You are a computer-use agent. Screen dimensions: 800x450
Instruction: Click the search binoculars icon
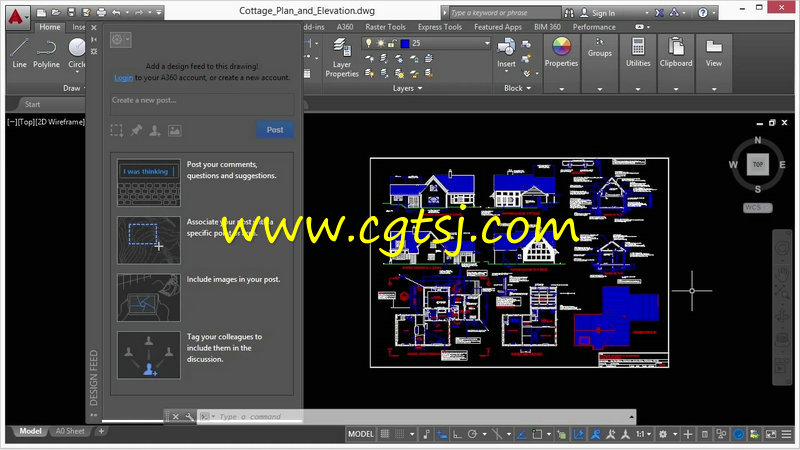[x=569, y=13]
